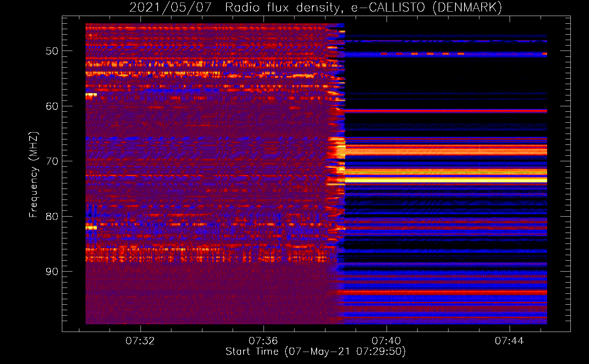Click the 'Start Time (07-May-21 07:29:50)' label
The height and width of the screenshot is (364, 589).
click(316, 351)
